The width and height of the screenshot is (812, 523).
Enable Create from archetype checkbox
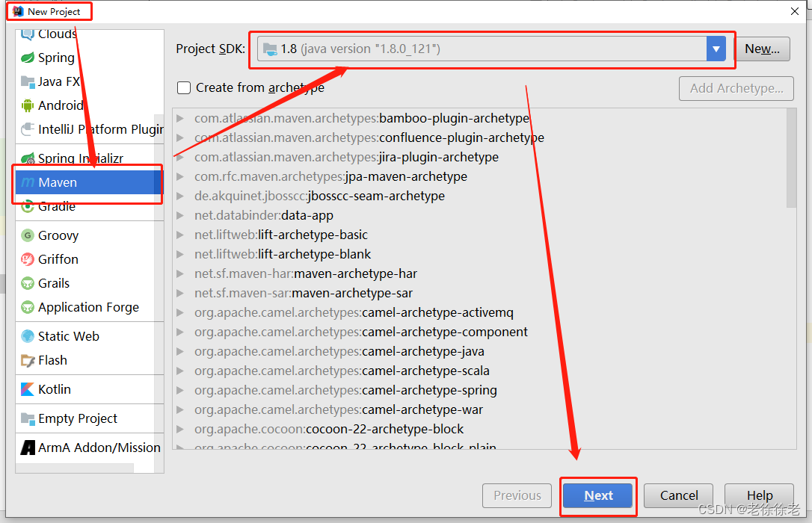pos(184,87)
